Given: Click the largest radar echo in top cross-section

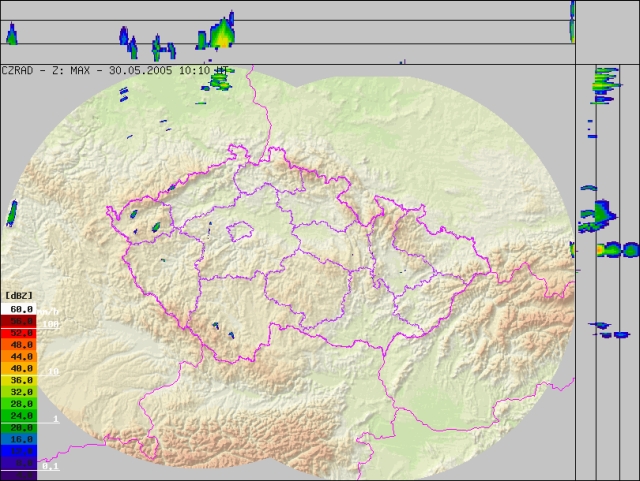Looking at the screenshot, I should (x=220, y=33).
